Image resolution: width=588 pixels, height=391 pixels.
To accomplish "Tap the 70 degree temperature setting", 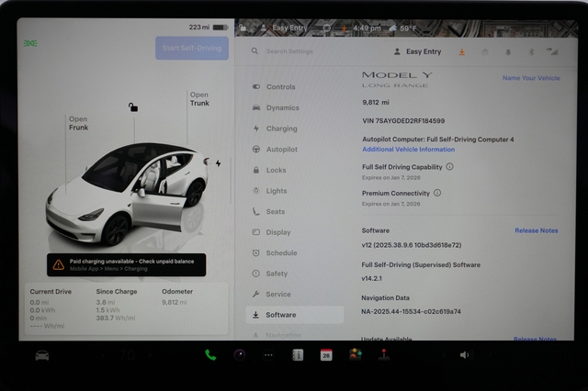I will click(127, 355).
